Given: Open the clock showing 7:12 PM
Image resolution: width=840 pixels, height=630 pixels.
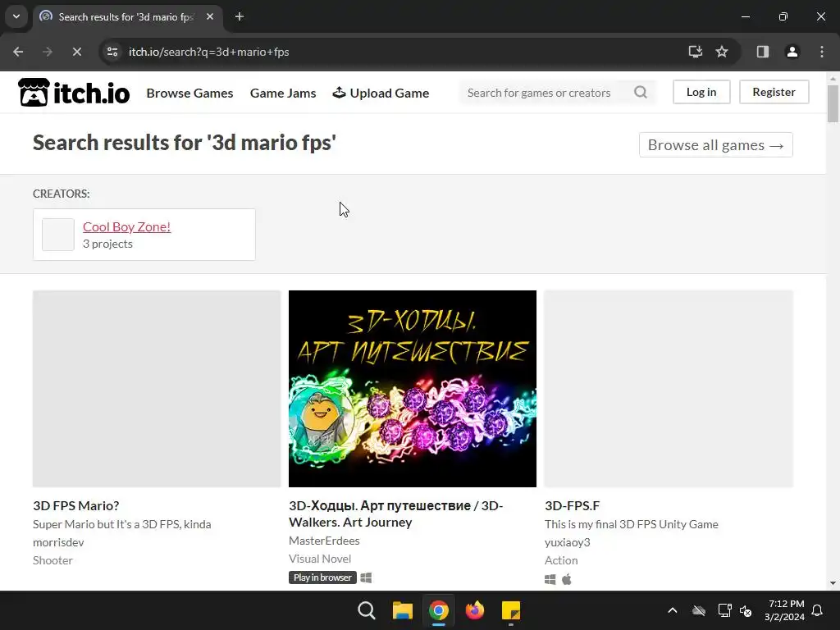Looking at the screenshot, I should coord(785,610).
